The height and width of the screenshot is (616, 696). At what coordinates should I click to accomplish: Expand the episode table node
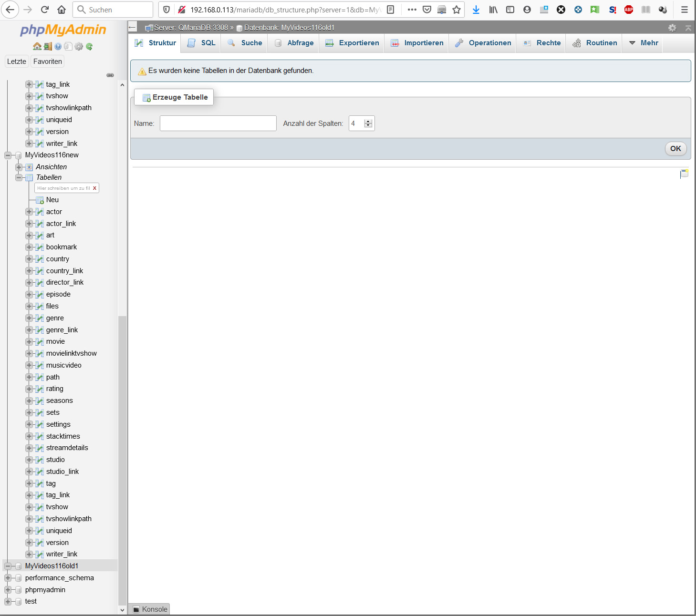click(29, 295)
